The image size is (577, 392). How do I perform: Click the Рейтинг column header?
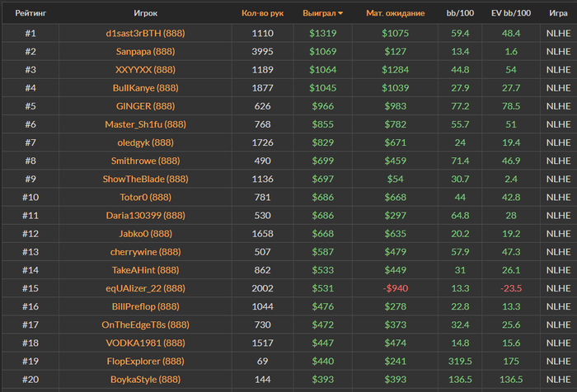tap(30, 14)
